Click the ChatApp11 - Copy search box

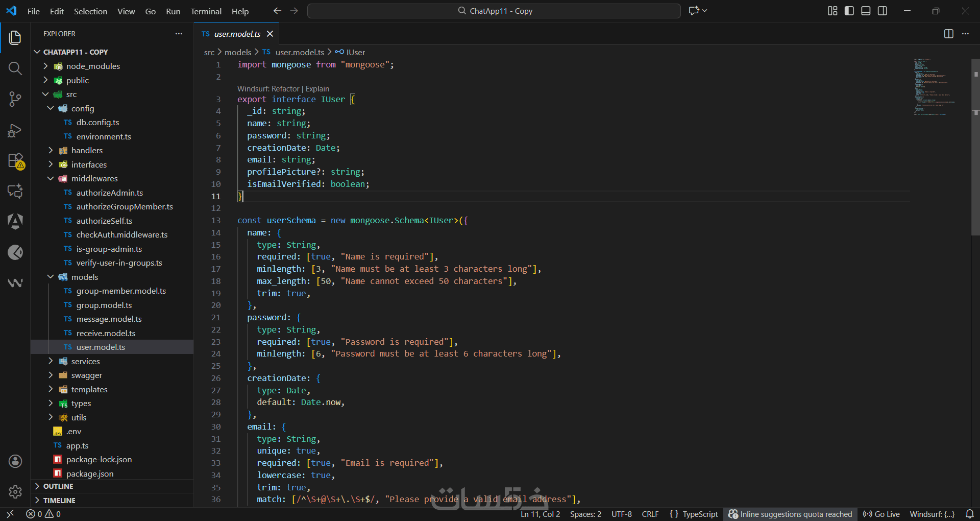point(494,11)
